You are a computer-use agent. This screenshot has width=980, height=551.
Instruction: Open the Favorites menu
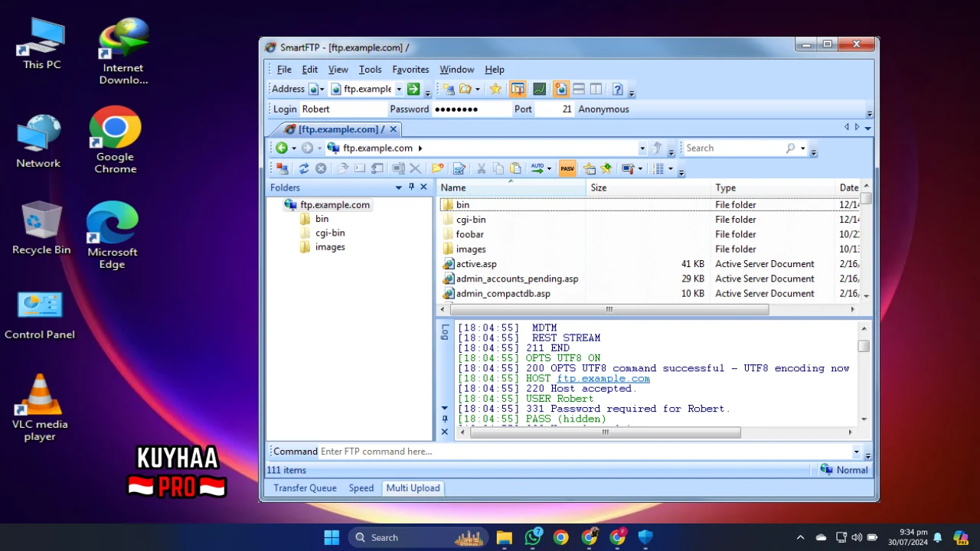(x=410, y=69)
